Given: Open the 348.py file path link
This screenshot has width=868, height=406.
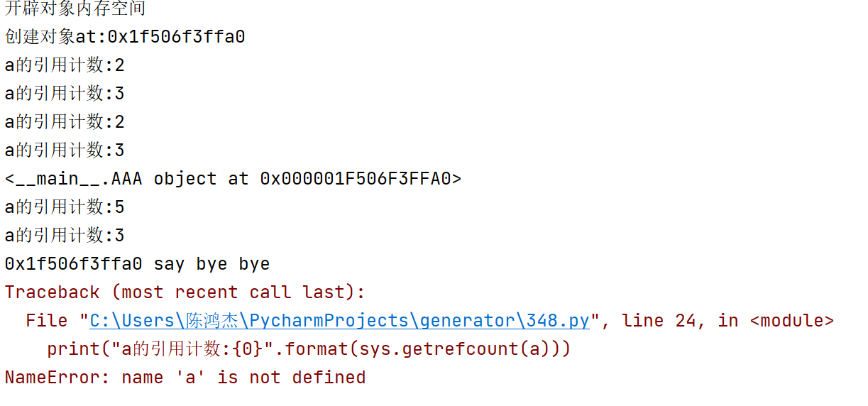Looking at the screenshot, I should [339, 321].
